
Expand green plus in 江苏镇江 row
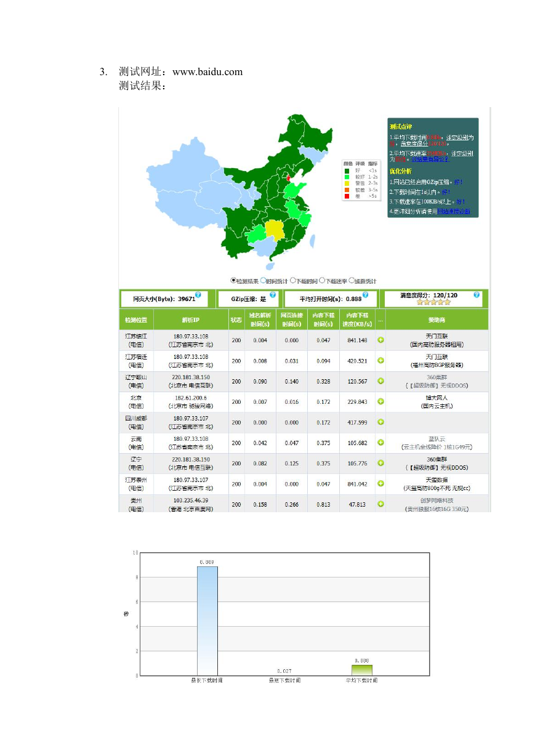380,340
